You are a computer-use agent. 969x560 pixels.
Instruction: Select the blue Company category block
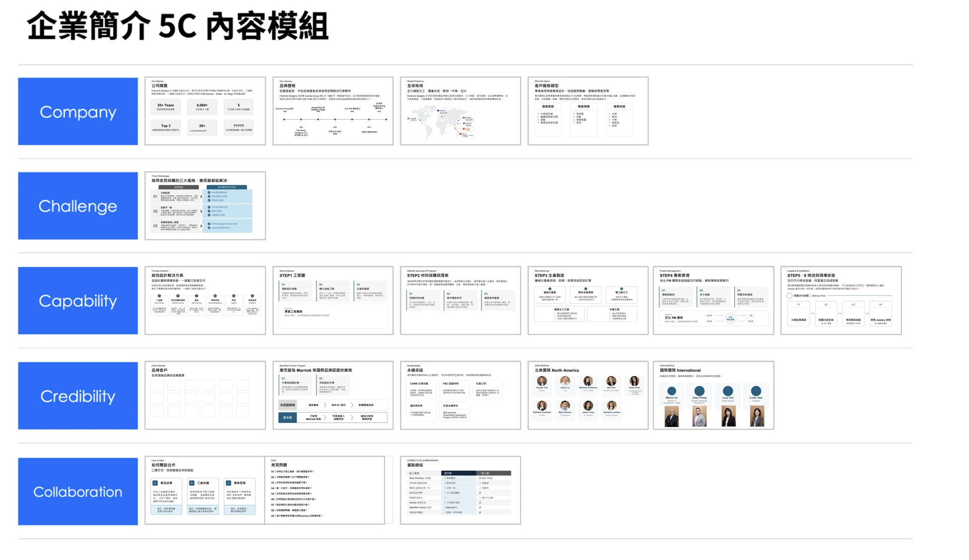[x=78, y=111]
